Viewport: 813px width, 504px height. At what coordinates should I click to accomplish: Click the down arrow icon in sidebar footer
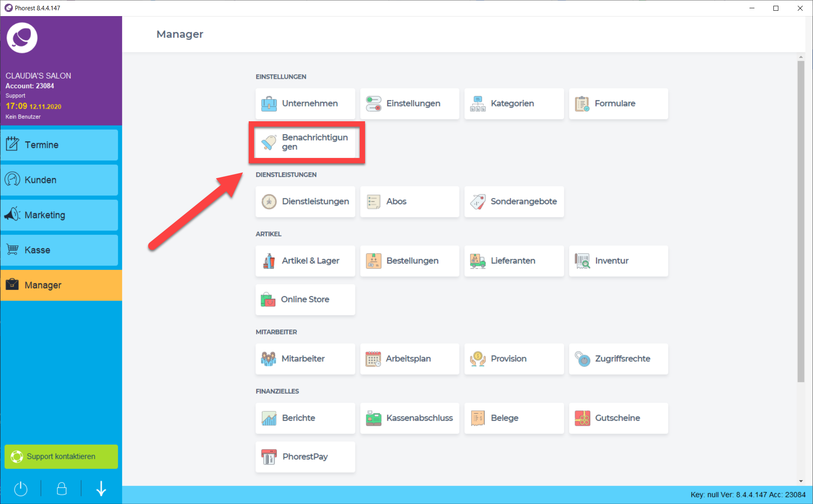(101, 489)
